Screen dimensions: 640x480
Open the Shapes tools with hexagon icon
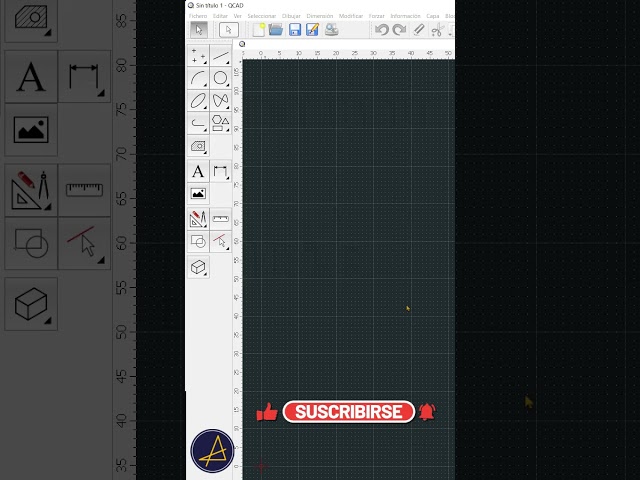[x=220, y=123]
